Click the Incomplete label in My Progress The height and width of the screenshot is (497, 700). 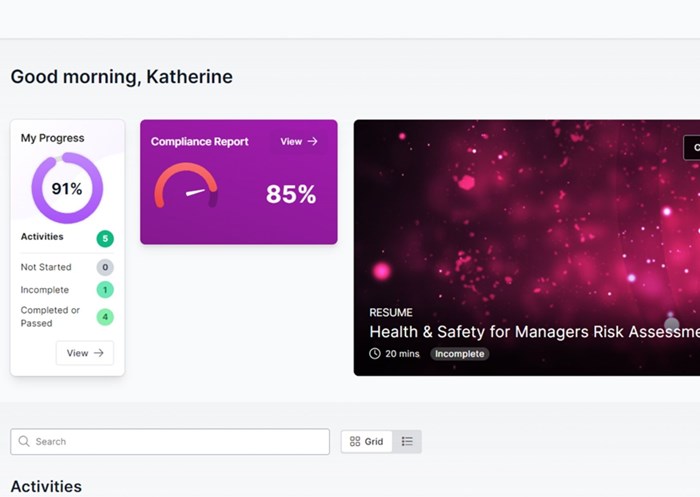point(45,290)
